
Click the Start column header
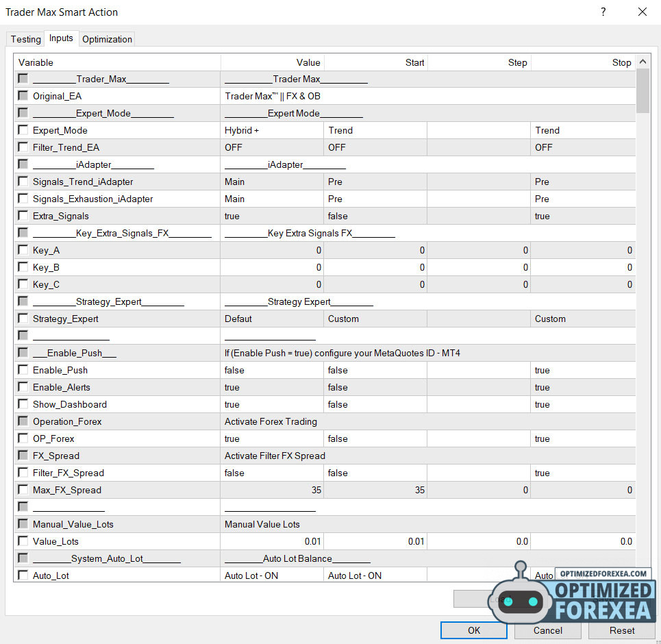pos(375,62)
